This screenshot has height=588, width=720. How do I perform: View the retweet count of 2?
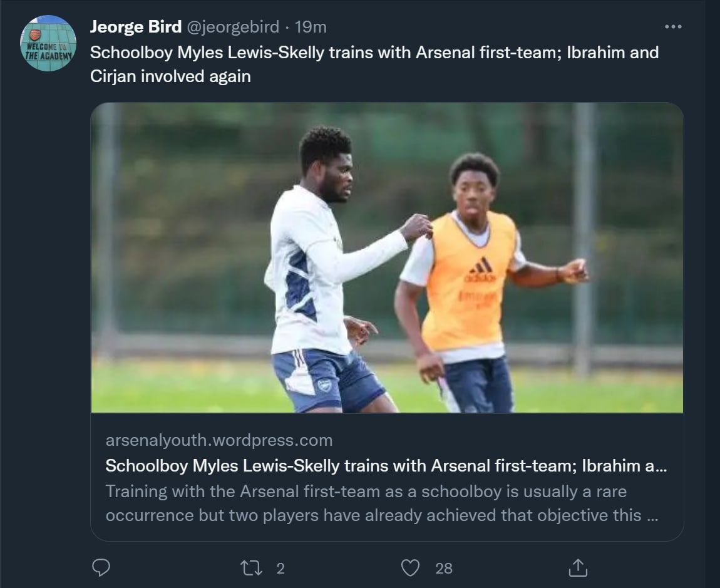click(x=280, y=568)
